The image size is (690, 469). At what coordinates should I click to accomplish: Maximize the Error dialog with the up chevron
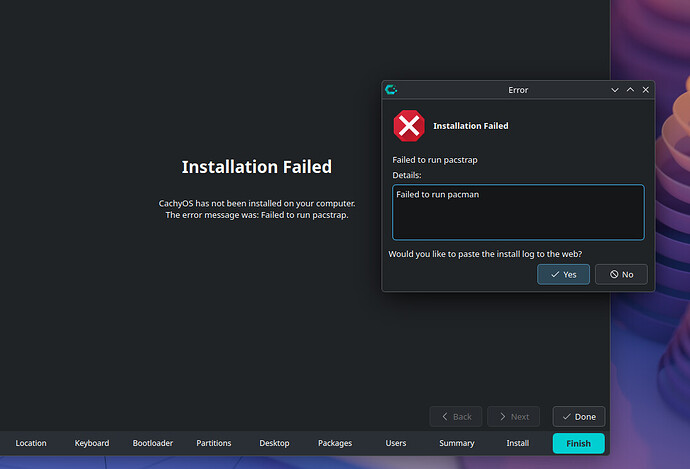[630, 90]
